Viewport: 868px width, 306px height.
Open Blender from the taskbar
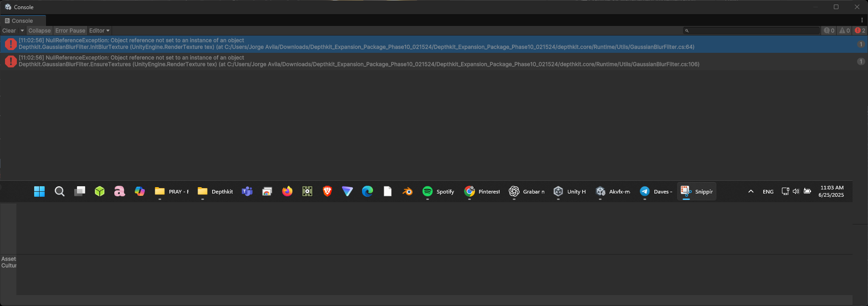point(407,192)
